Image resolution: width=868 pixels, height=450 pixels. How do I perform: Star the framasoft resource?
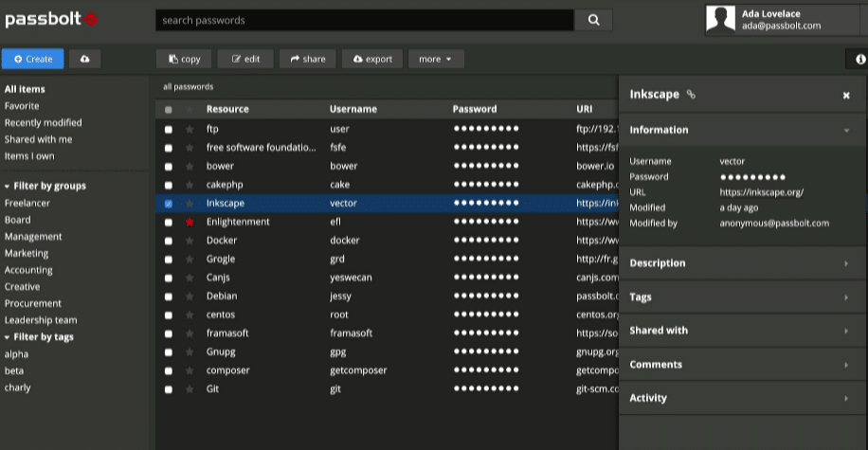click(190, 333)
